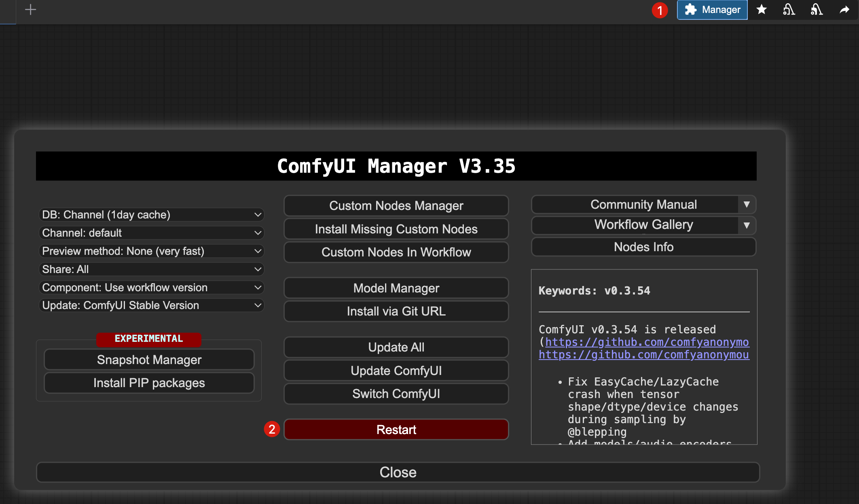The image size is (859, 504).
Task: Click the Manager puzzle-piece button
Action: [x=712, y=10]
